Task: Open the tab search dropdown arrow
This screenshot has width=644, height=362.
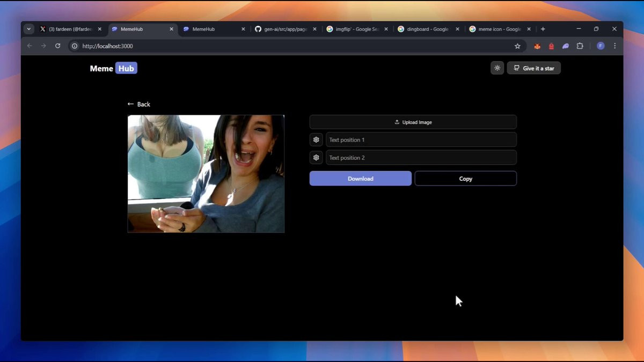Action: [28, 29]
